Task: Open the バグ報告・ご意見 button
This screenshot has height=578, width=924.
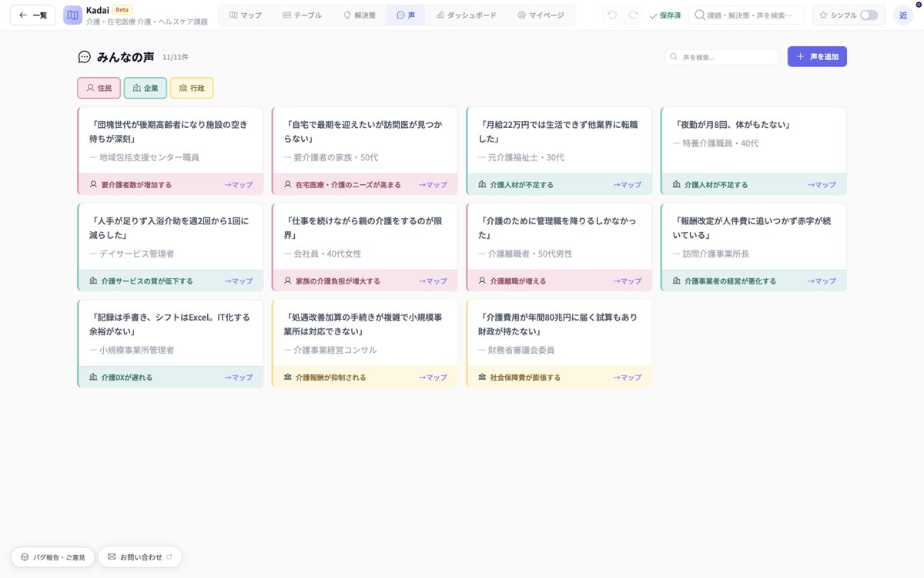Action: tap(52, 556)
